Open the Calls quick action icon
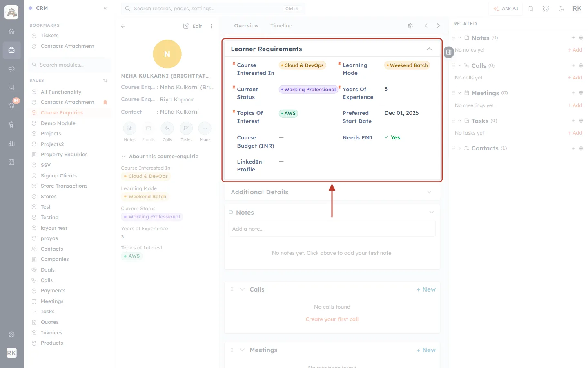The image size is (588, 368). coord(167,128)
